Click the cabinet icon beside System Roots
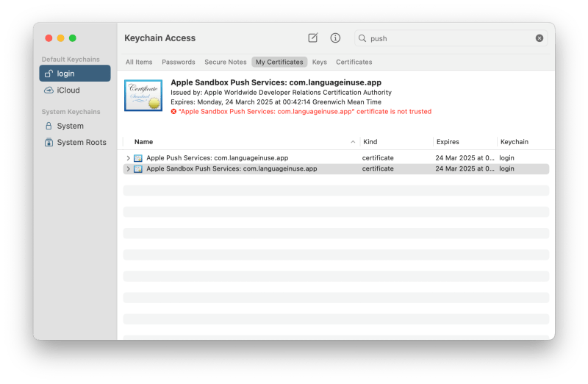Viewport: 588px width, 384px height. 49,142
